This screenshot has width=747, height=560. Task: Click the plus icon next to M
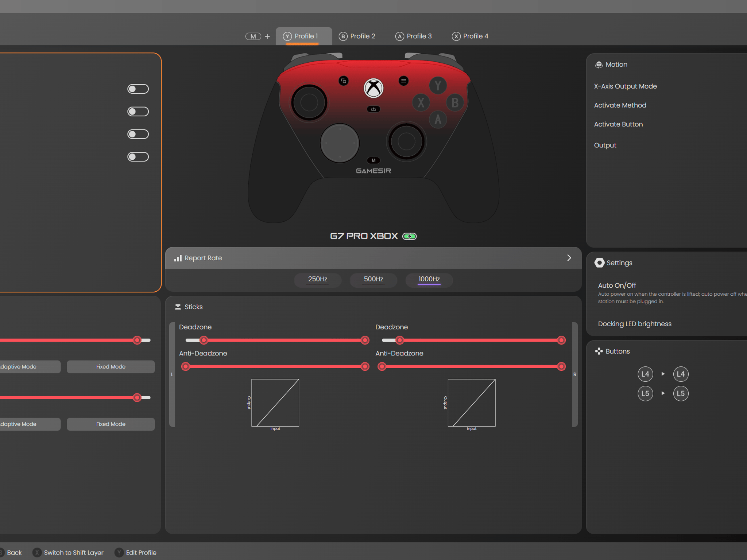point(267,36)
